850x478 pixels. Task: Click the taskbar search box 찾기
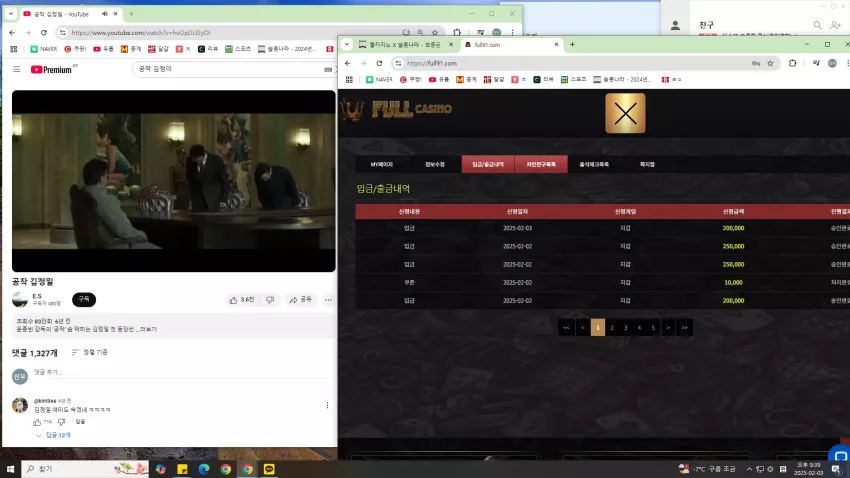[85, 469]
